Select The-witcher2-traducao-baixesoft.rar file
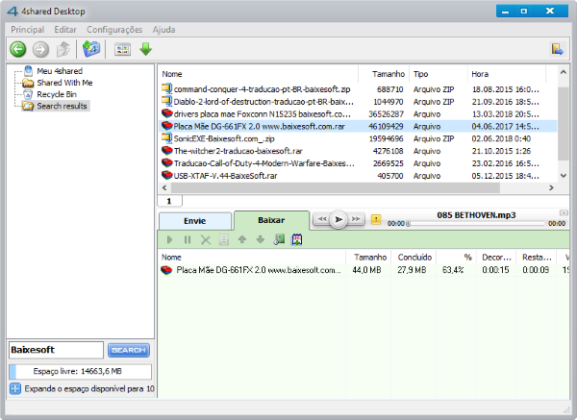 tap(358, 151)
